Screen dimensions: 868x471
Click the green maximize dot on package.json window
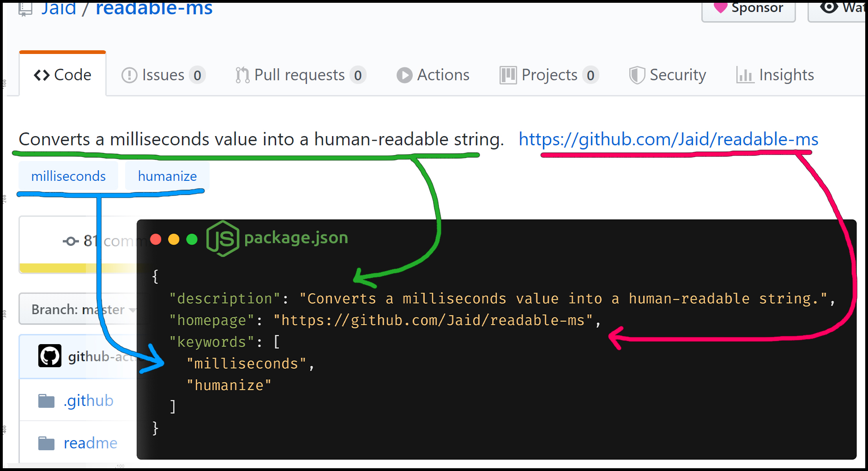pos(192,239)
